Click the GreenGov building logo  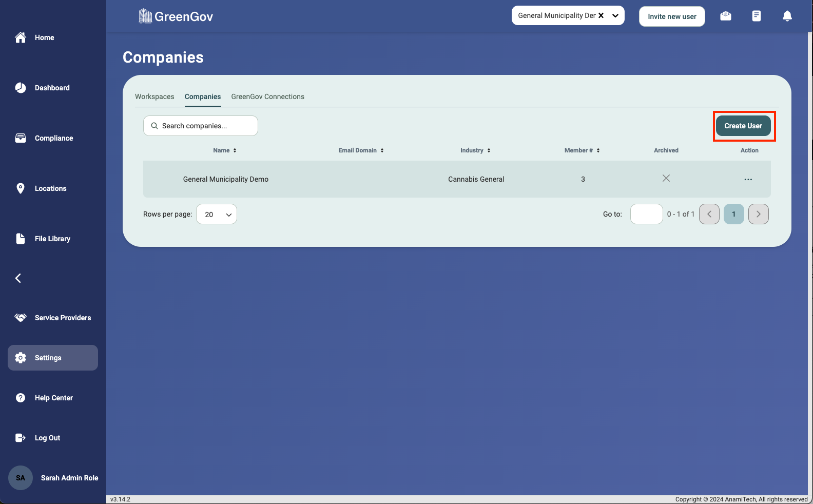click(145, 16)
